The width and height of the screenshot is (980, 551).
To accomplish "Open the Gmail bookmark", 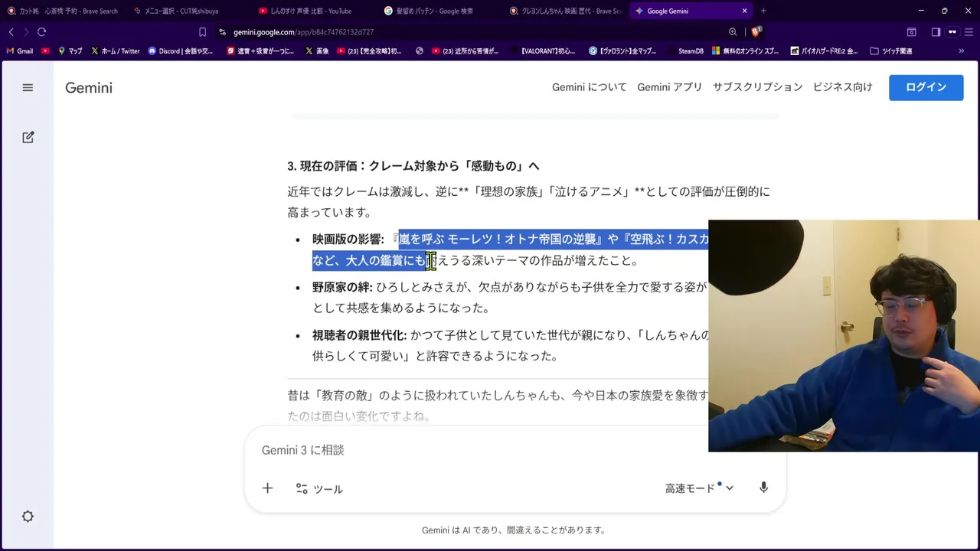I will pyautogui.click(x=19, y=51).
